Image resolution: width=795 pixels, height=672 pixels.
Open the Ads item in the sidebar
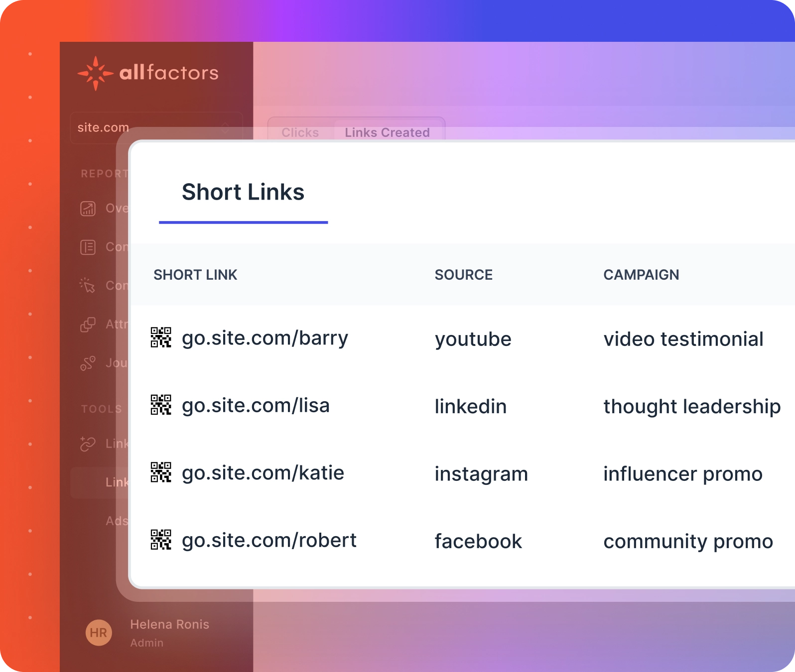coord(117,521)
